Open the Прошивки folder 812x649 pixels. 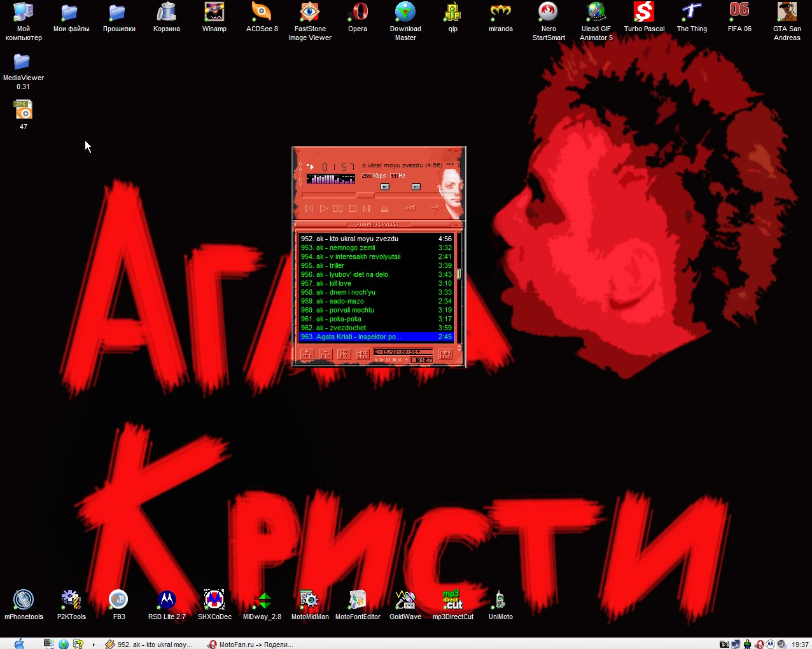[119, 17]
